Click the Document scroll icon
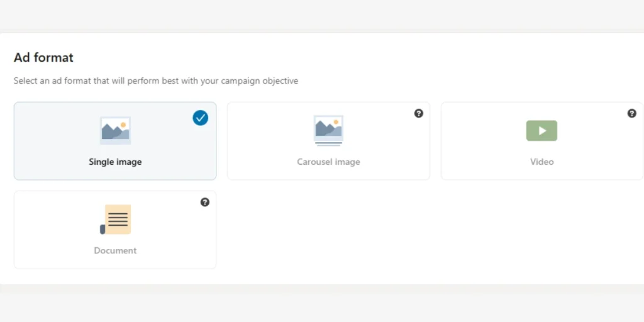Viewport: 644px width, 322px height. tap(116, 219)
